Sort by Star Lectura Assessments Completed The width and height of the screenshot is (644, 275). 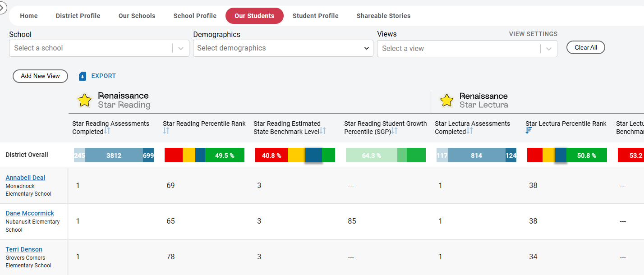pos(469,131)
